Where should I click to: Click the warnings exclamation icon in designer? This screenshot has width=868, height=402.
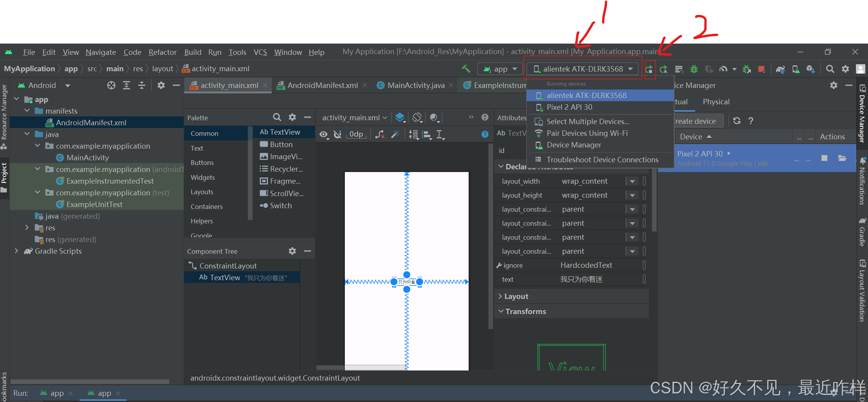tap(485, 117)
